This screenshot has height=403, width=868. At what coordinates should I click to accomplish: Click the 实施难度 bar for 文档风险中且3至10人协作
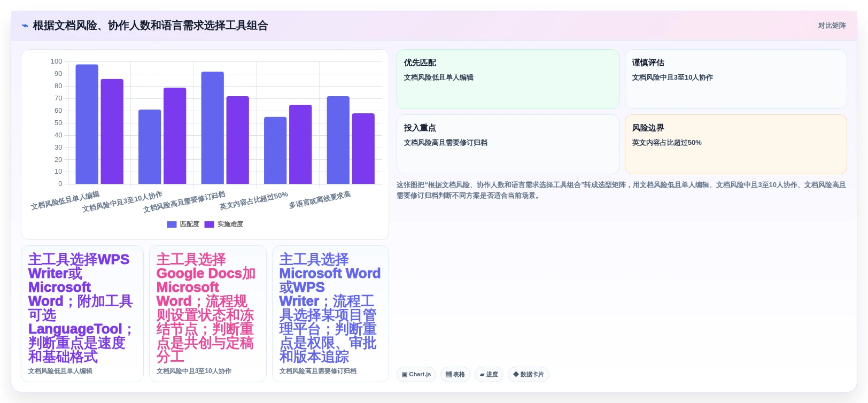click(x=175, y=136)
